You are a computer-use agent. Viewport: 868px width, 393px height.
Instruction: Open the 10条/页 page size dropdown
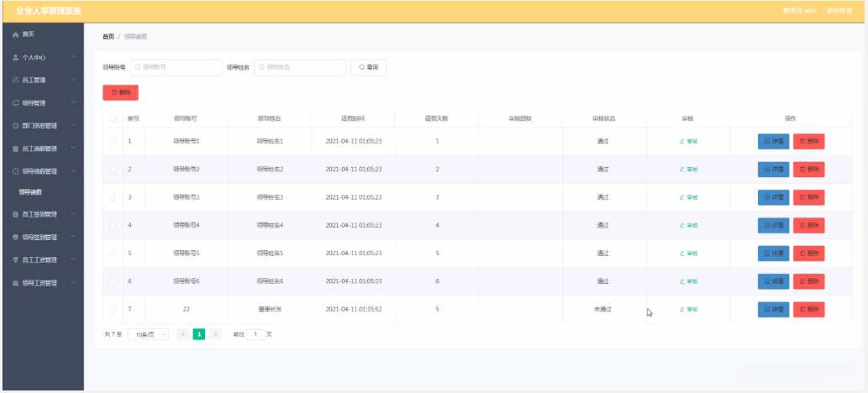[148, 334]
